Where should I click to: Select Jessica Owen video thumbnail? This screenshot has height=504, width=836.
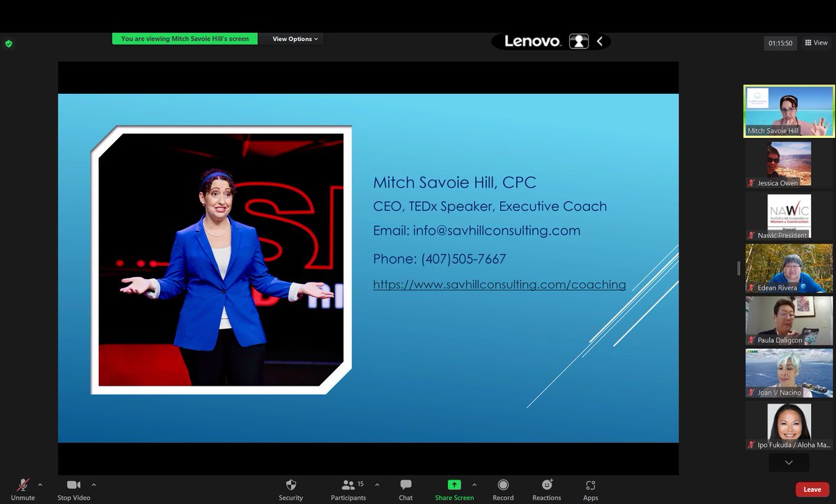789,164
